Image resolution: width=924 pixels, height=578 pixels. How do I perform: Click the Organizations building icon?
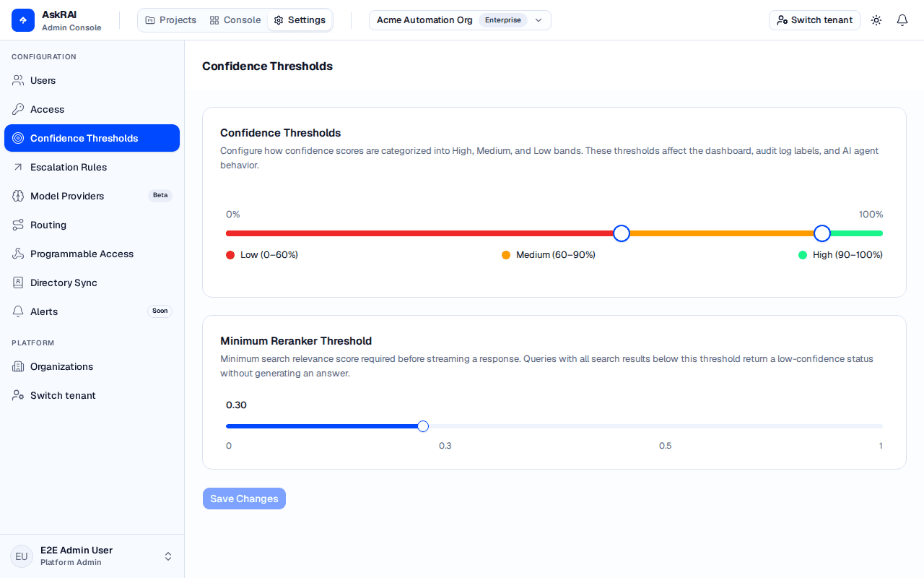point(18,366)
